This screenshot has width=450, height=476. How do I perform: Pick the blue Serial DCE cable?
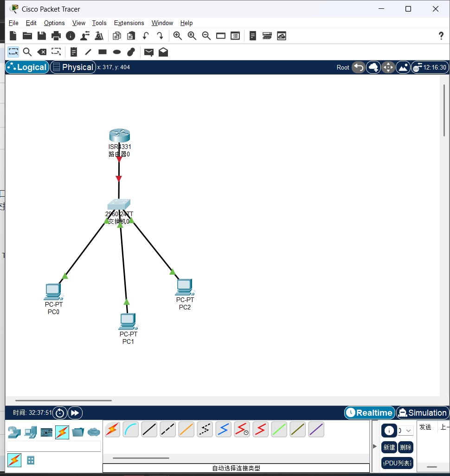point(224,429)
